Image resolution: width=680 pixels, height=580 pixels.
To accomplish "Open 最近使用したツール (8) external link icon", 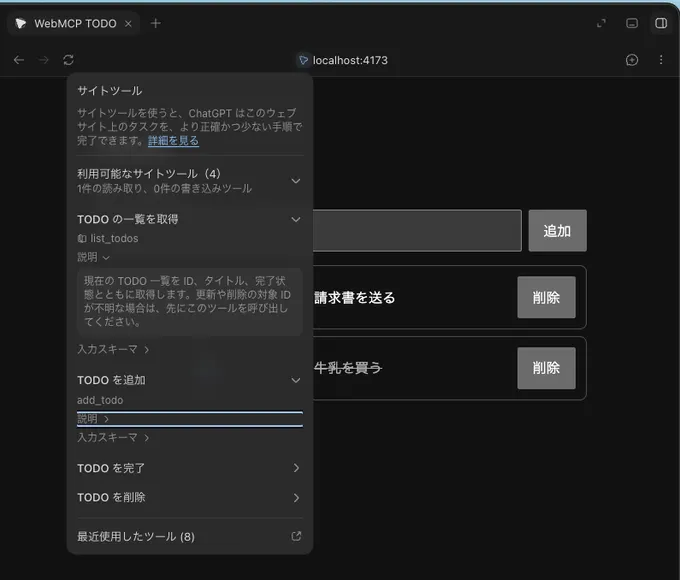I will tap(296, 536).
